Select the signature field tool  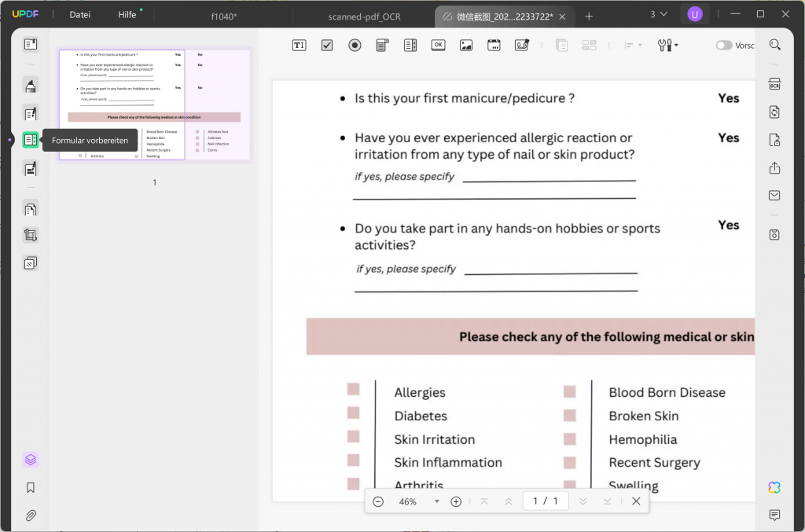point(521,45)
